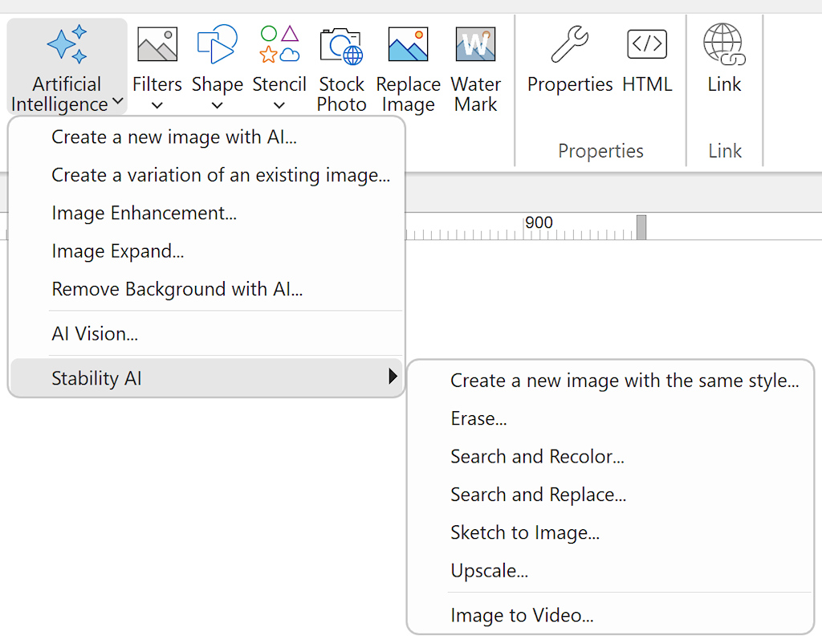This screenshot has width=822, height=644.
Task: Expand the Stencil dropdown arrow
Action: click(x=279, y=105)
